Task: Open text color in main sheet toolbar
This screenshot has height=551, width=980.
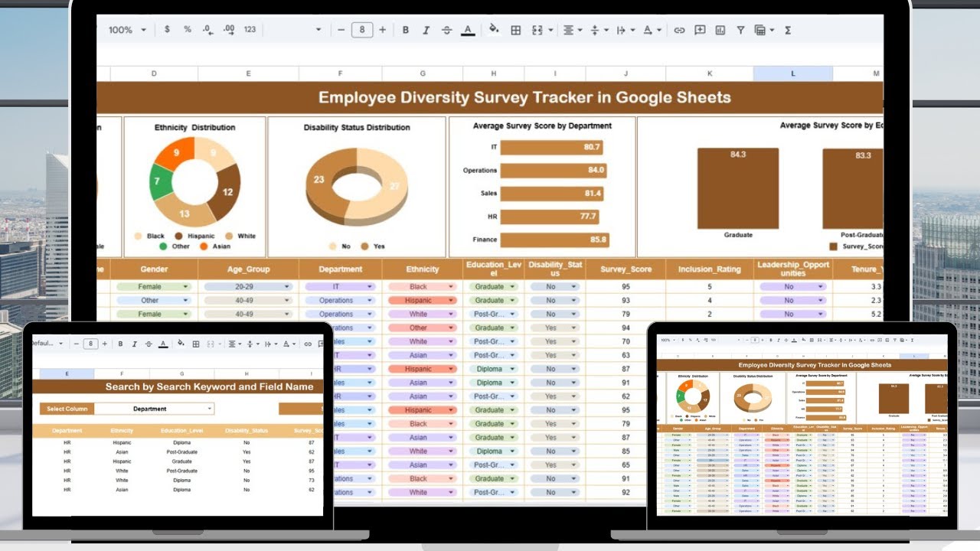Action: point(468,30)
